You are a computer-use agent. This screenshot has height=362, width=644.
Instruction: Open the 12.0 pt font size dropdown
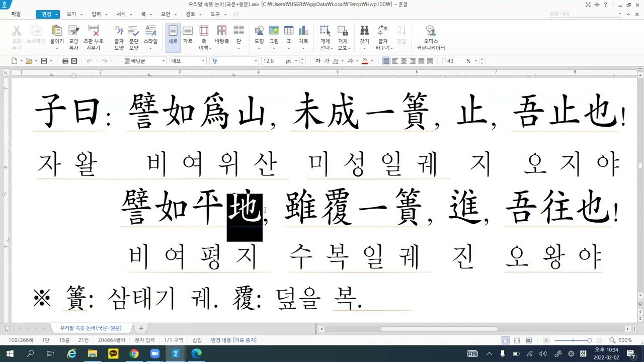coord(296,61)
